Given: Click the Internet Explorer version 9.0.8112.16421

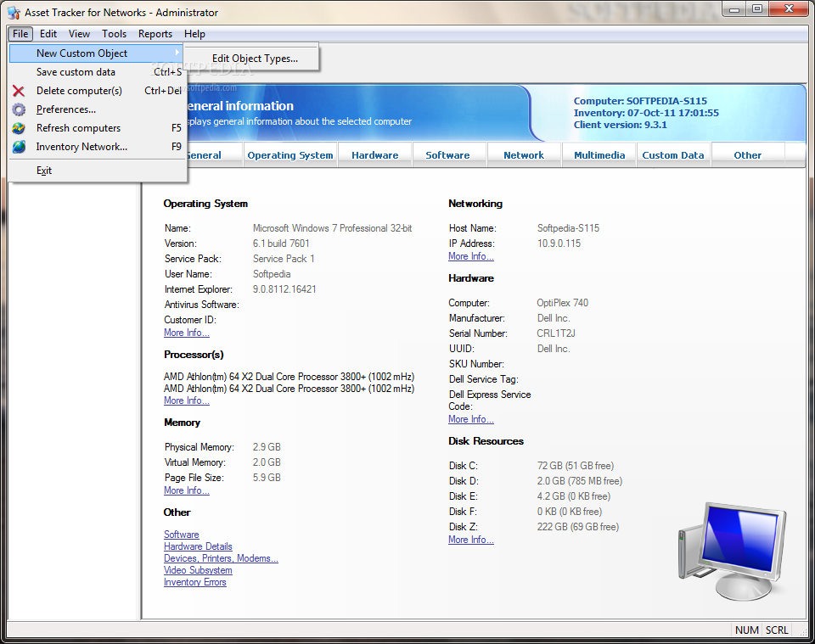Looking at the screenshot, I should [284, 290].
